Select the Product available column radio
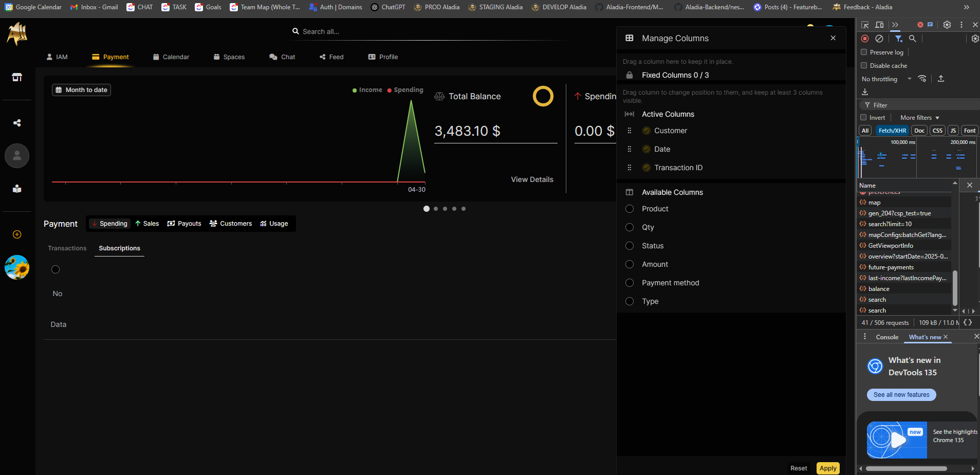The height and width of the screenshot is (475, 980). 630,209
